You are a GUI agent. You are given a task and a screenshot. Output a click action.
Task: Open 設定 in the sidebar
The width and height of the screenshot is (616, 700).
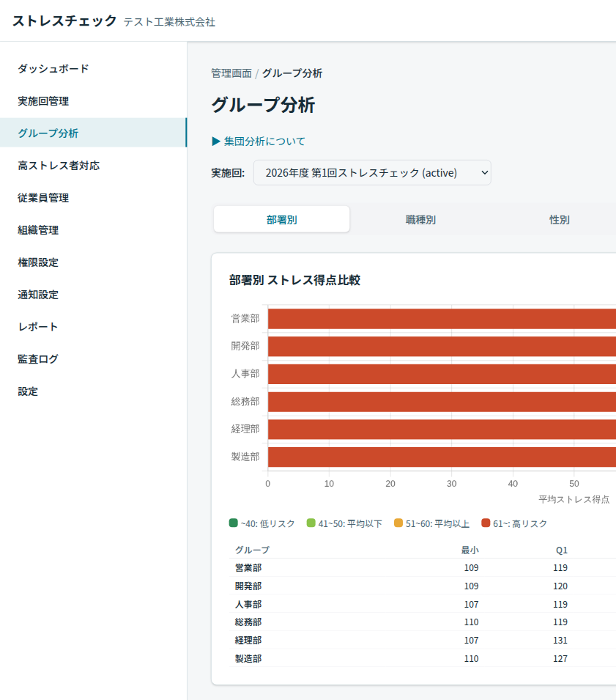tap(28, 391)
